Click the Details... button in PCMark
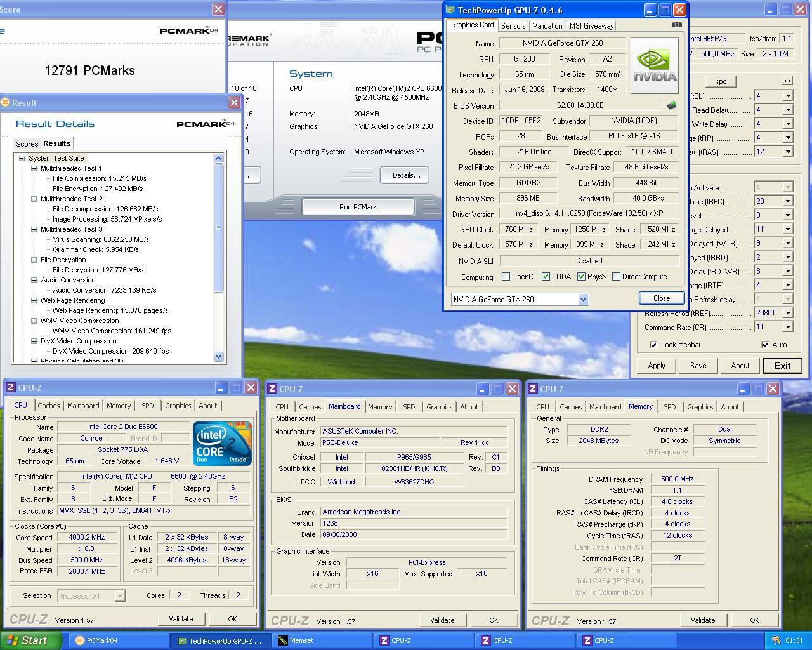This screenshot has width=812, height=650. [x=406, y=175]
